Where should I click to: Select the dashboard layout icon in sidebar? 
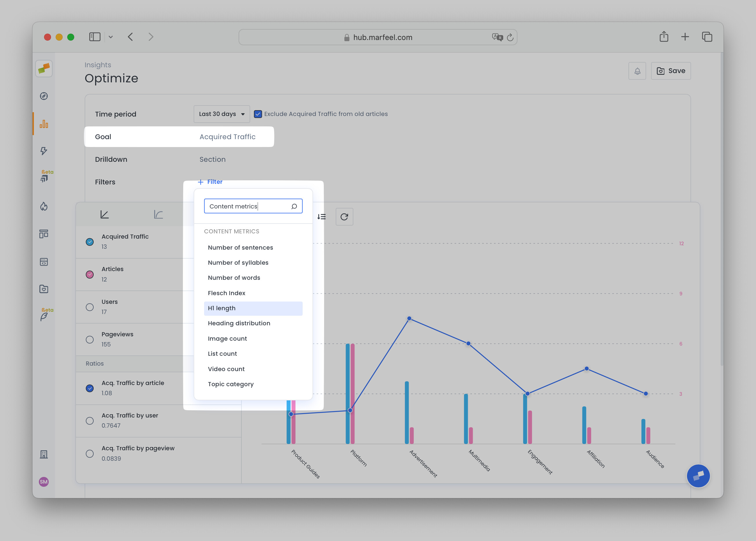[x=44, y=233]
